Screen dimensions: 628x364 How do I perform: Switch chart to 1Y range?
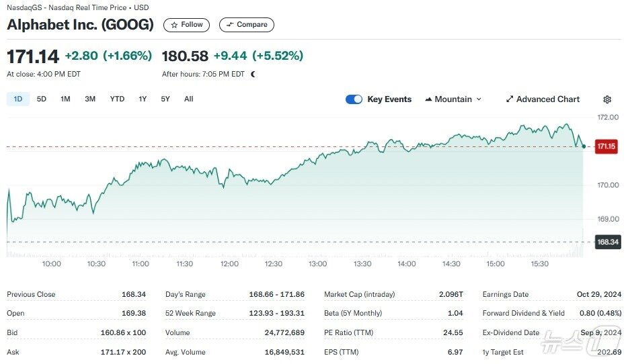point(143,99)
